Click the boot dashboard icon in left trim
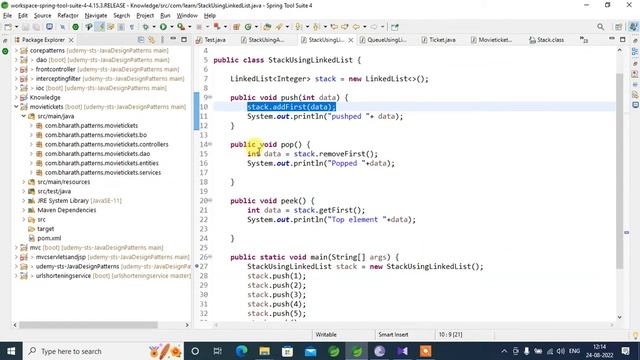This screenshot has height=360, width=640. [5, 51]
